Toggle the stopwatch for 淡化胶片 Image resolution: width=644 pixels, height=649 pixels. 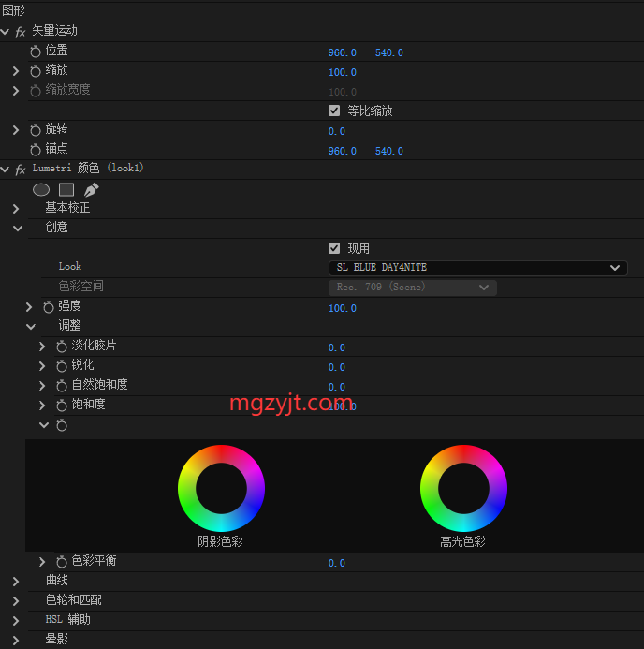(x=62, y=347)
